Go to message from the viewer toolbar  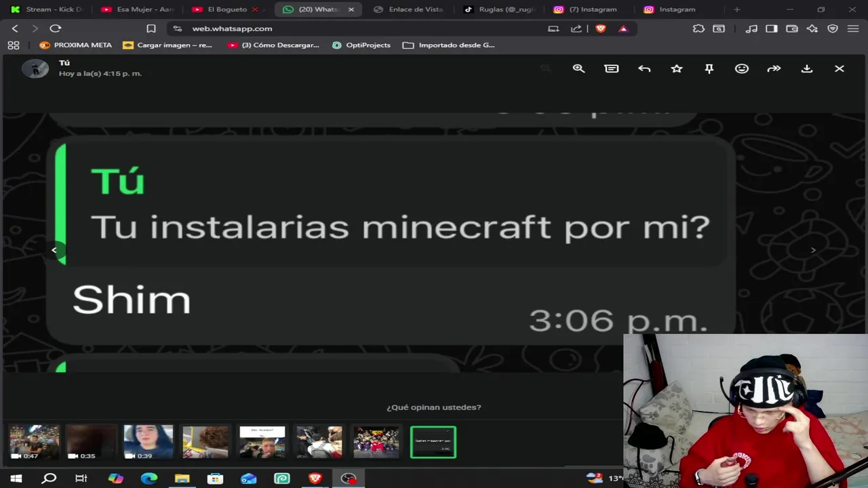612,68
